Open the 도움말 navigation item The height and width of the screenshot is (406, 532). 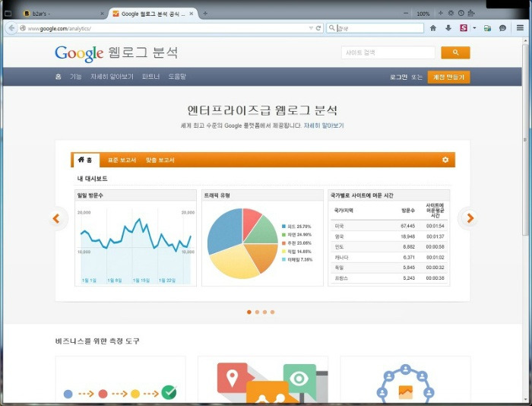(x=177, y=76)
